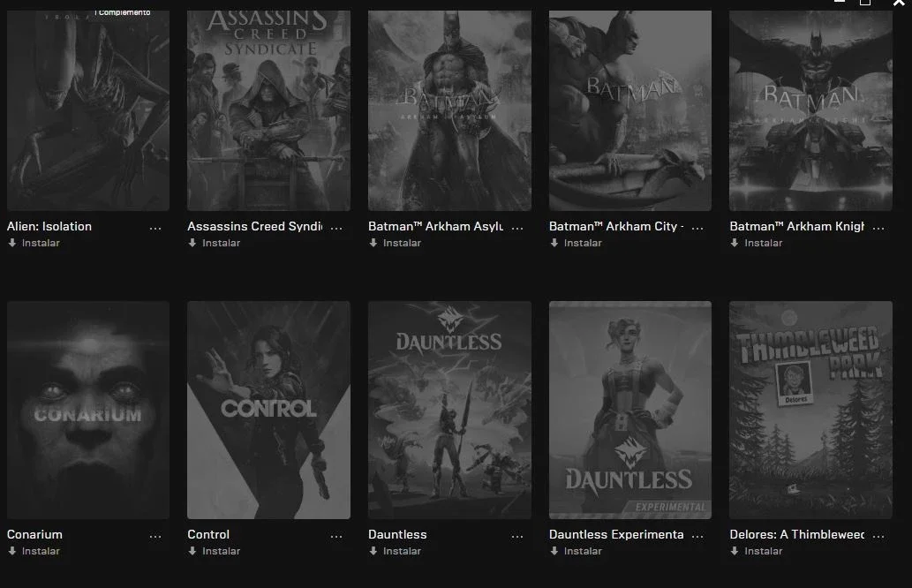Select the Assassins Creed Syndicate title text
Image resolution: width=912 pixels, height=588 pixels.
click(255, 226)
